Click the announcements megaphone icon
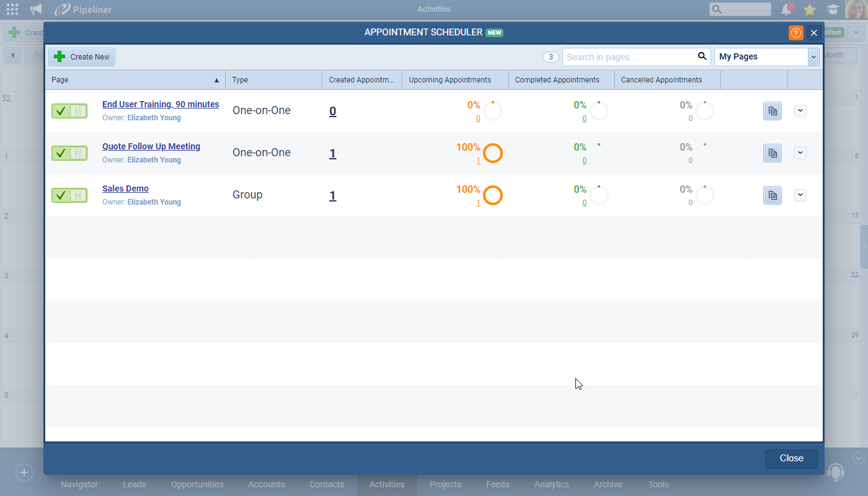Viewport: 868px width, 496px height. coord(36,9)
